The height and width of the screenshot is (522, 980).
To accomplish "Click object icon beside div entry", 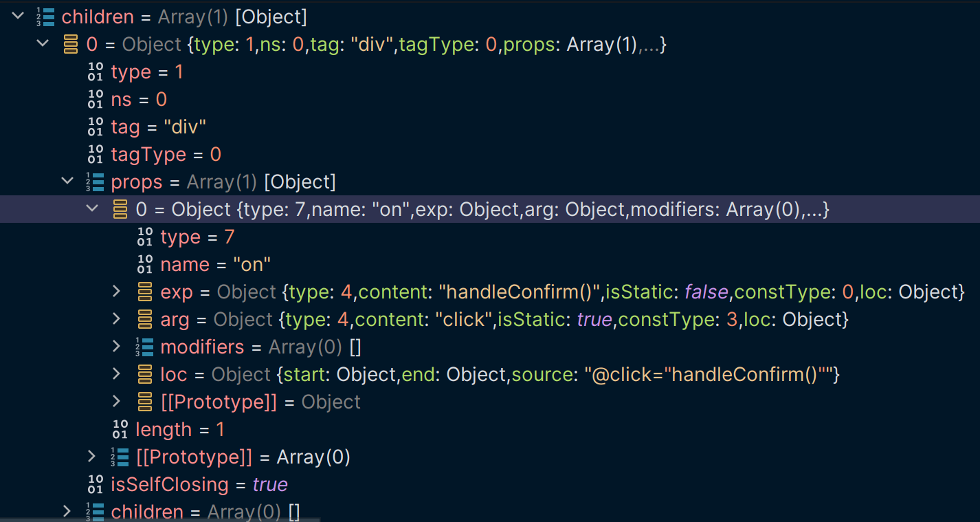I will 70,44.
